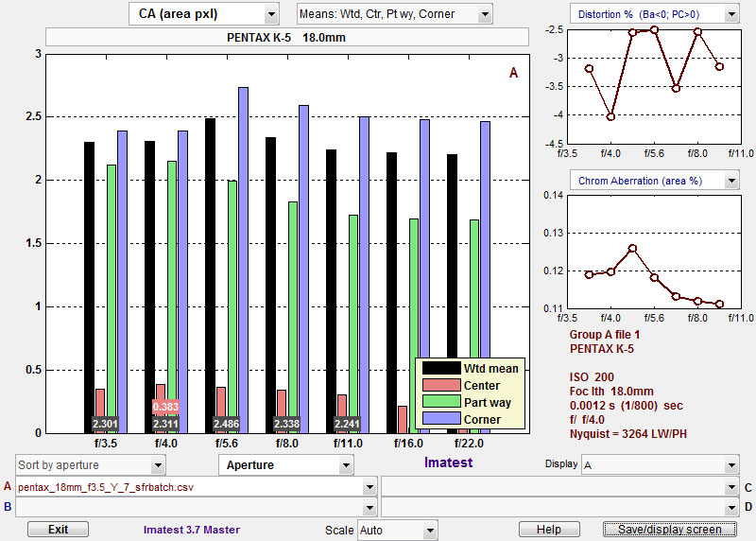Click the red Center legend swatch

pyautogui.click(x=441, y=385)
